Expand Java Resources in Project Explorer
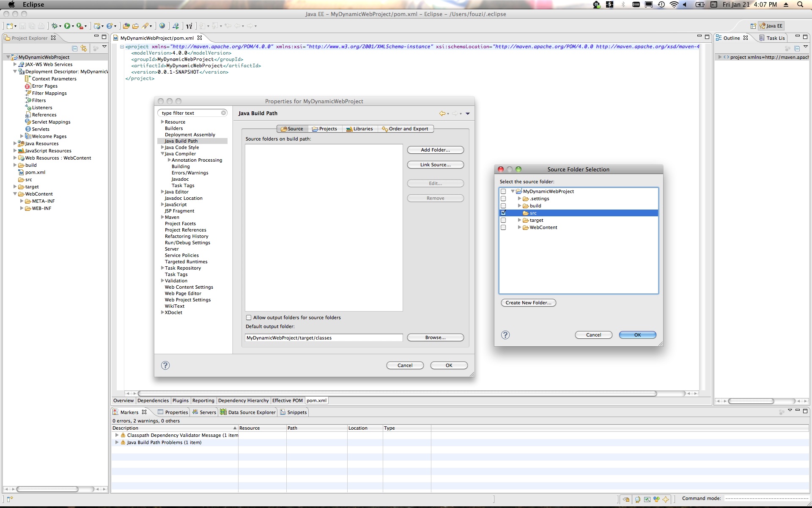The height and width of the screenshot is (508, 812). (15, 144)
